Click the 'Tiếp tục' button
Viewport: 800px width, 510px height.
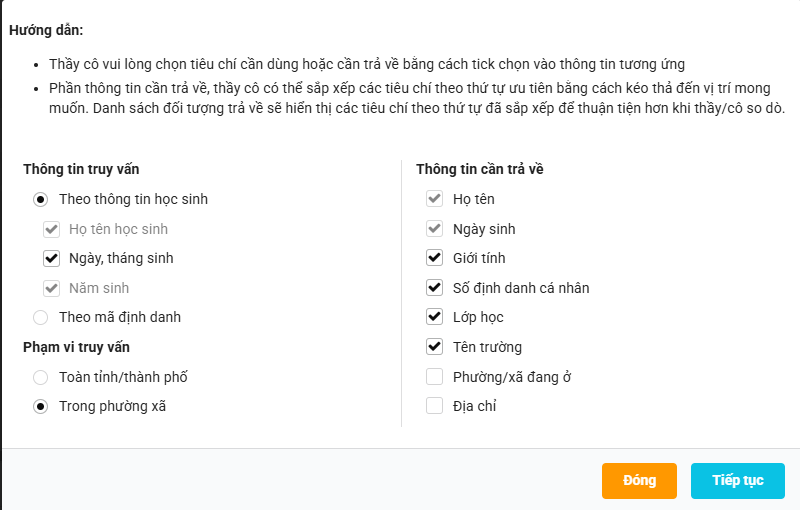coord(738,480)
